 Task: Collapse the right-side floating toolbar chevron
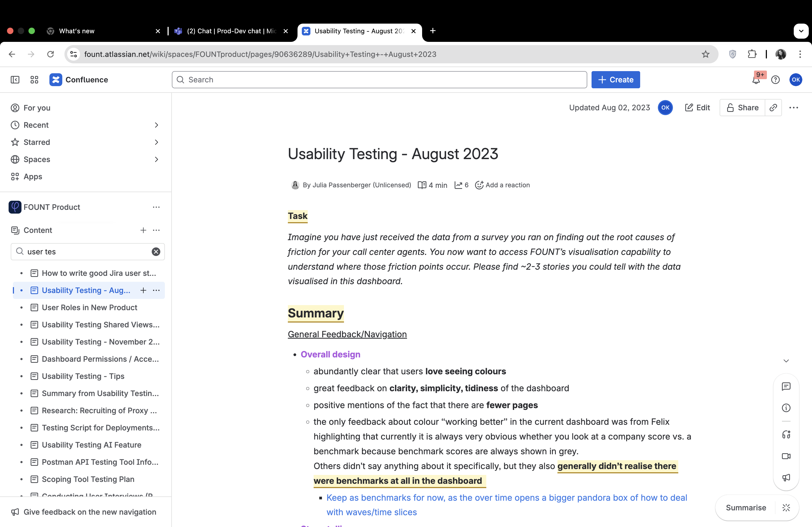click(x=786, y=361)
